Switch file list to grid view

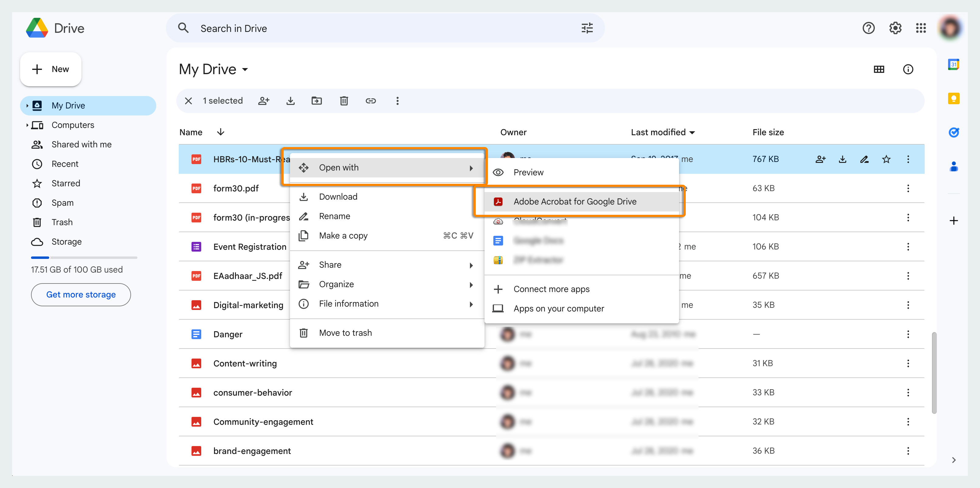[879, 69]
